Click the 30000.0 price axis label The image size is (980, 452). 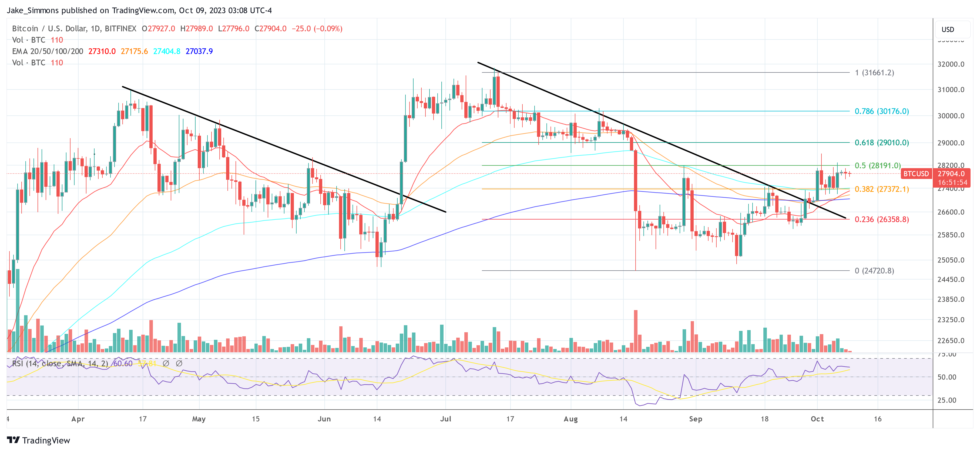tap(951, 116)
